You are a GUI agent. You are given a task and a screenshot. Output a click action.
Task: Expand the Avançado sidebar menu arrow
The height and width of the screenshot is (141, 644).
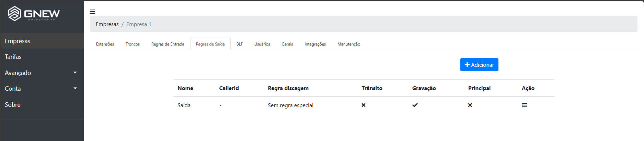point(75,73)
